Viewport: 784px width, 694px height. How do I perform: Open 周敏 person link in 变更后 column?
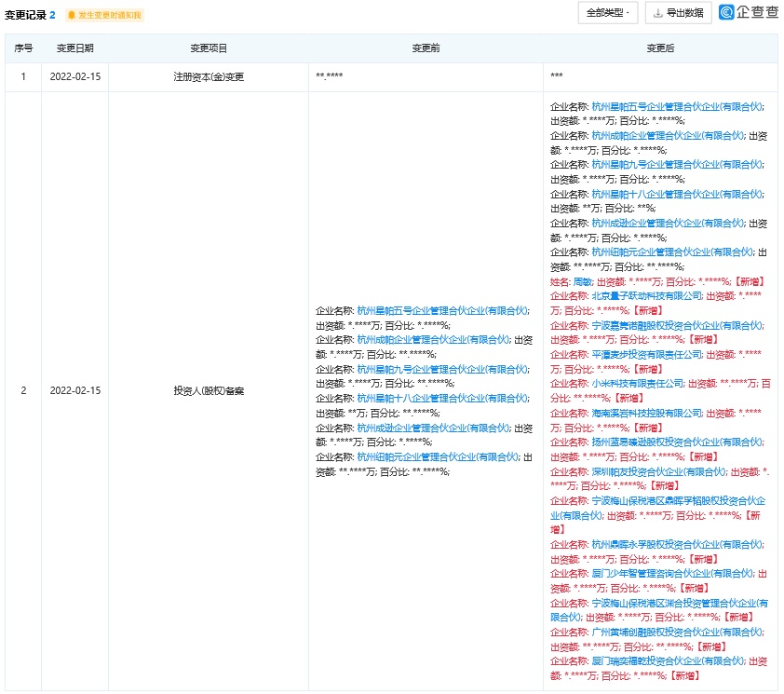[583, 281]
